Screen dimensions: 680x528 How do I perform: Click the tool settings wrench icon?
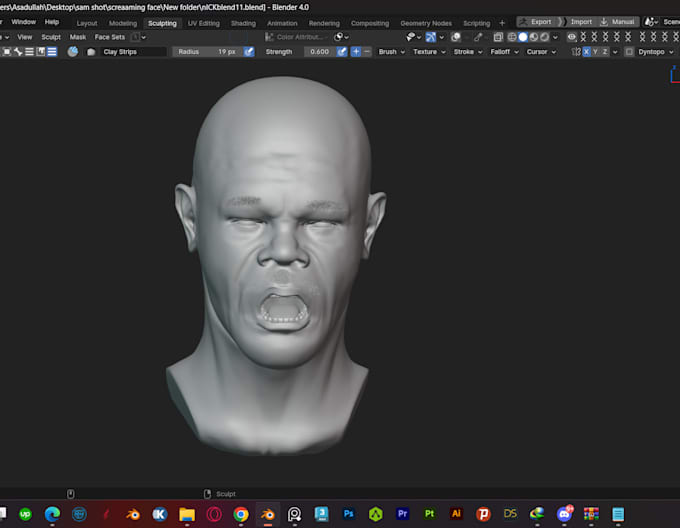18,52
